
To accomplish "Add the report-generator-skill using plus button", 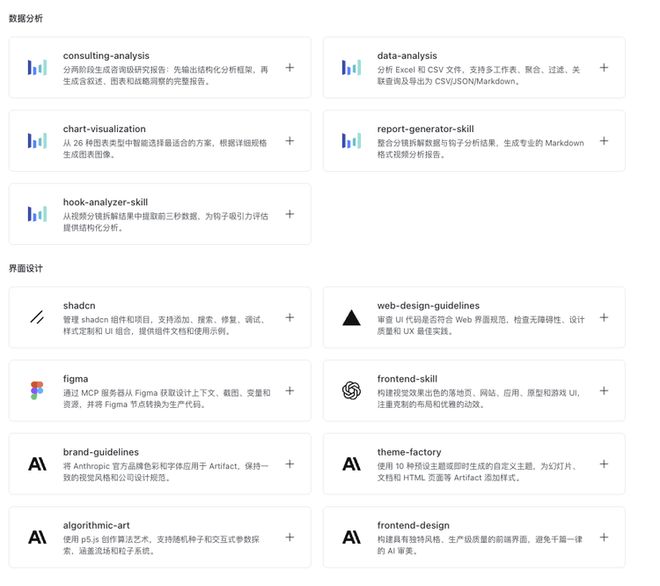I will pyautogui.click(x=604, y=141).
